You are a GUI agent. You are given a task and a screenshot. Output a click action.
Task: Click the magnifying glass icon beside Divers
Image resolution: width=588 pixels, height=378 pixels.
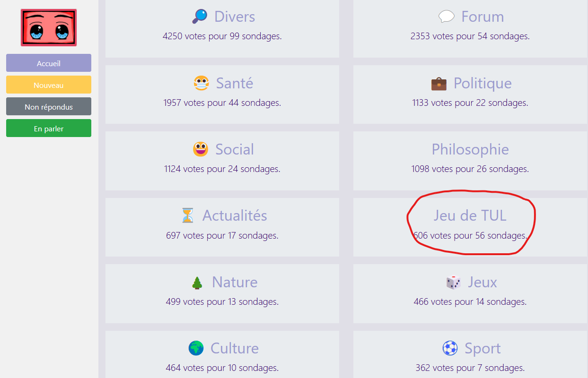200,17
